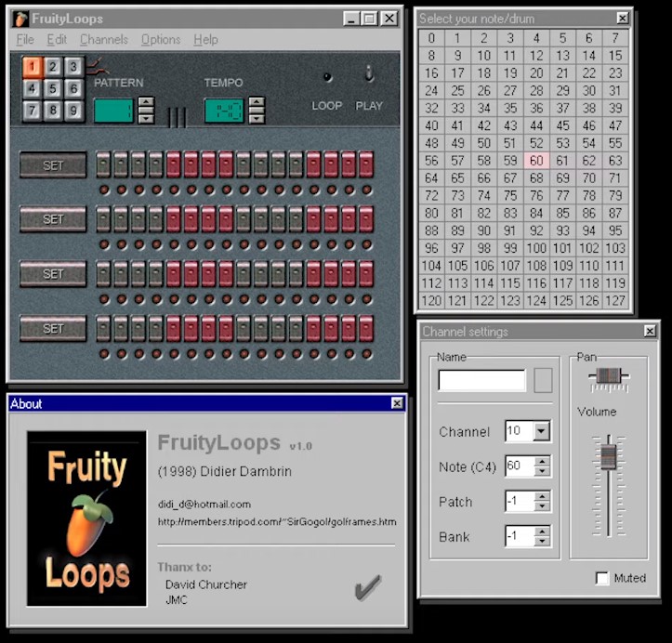This screenshot has width=672, height=643.
Task: Decrease Bank value with down arrow
Action: [542, 541]
